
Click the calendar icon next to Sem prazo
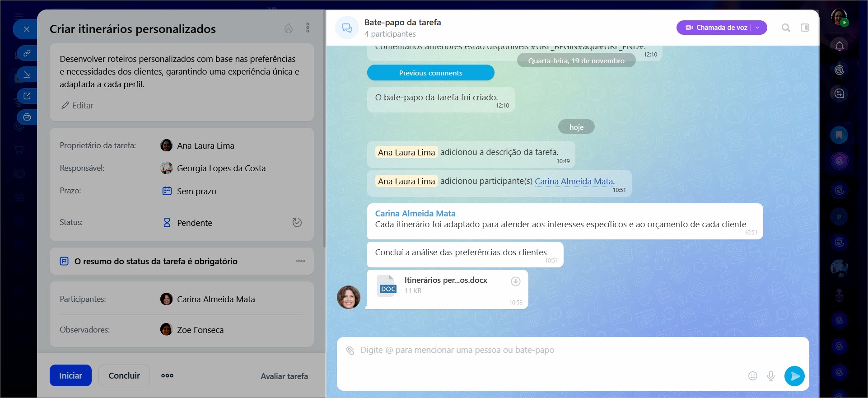[167, 191]
